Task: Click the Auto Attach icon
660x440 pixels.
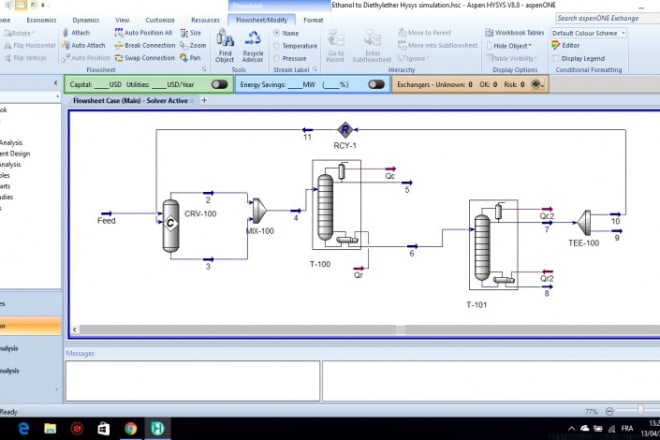Action: (65, 45)
